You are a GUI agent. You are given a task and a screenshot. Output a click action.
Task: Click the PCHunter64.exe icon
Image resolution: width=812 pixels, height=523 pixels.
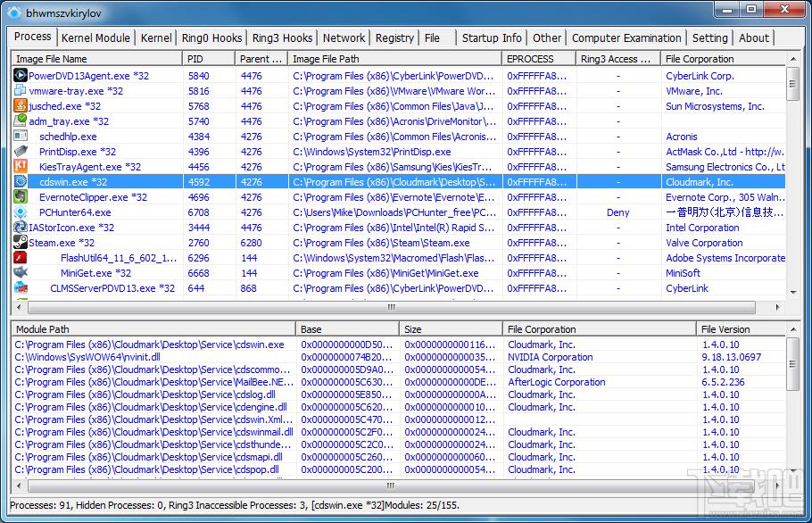(x=21, y=212)
